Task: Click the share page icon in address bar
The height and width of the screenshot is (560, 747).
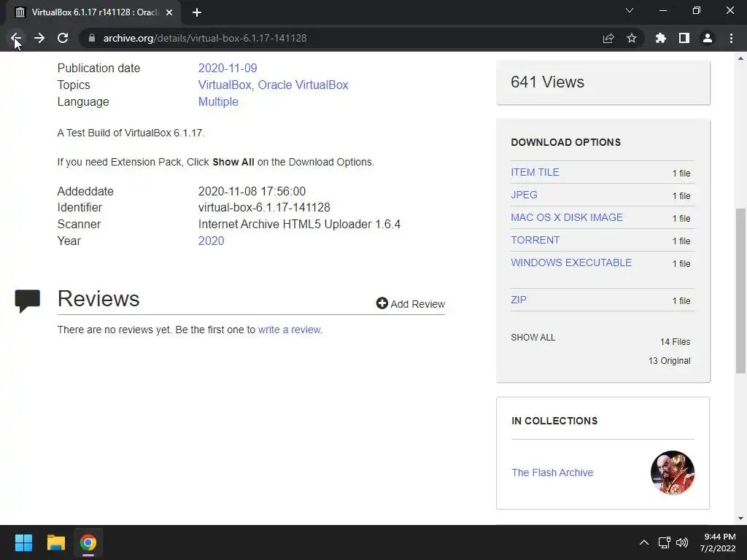Action: coord(608,38)
